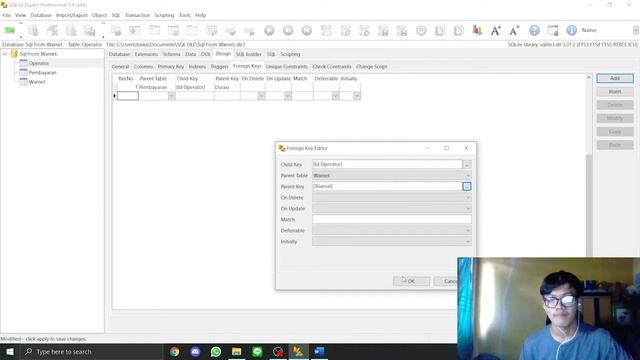The image size is (640, 360).
Task: Open Parent Table cell dropdown in grid row
Action: coord(171,96)
